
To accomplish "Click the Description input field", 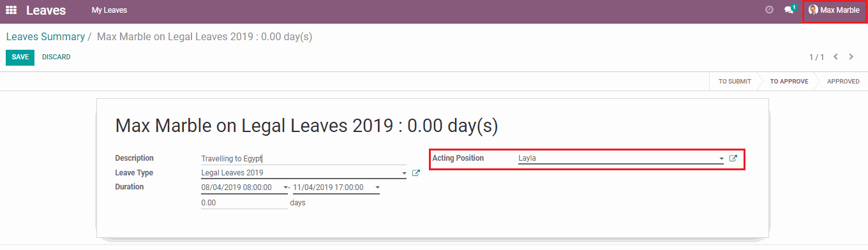I will click(303, 158).
